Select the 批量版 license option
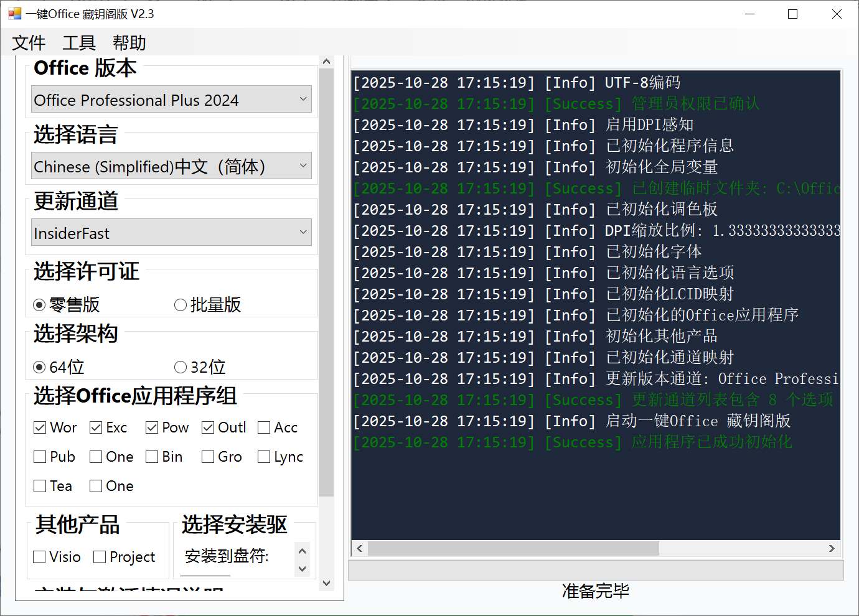Viewport: 859px width, 616px height. [181, 305]
